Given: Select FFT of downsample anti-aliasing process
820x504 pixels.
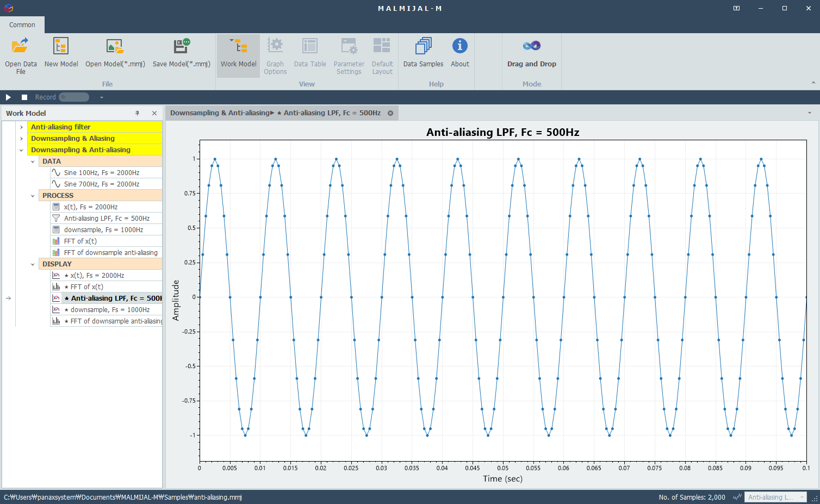Looking at the screenshot, I should click(x=106, y=253).
